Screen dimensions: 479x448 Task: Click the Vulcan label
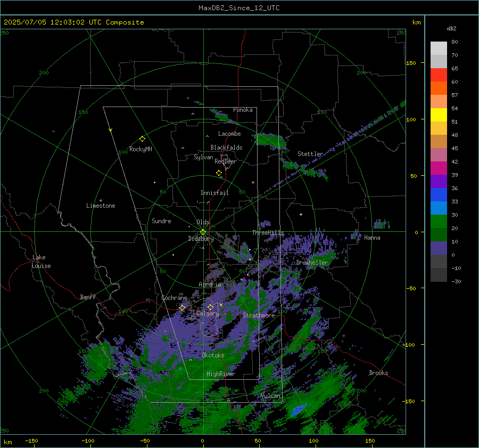(270, 396)
